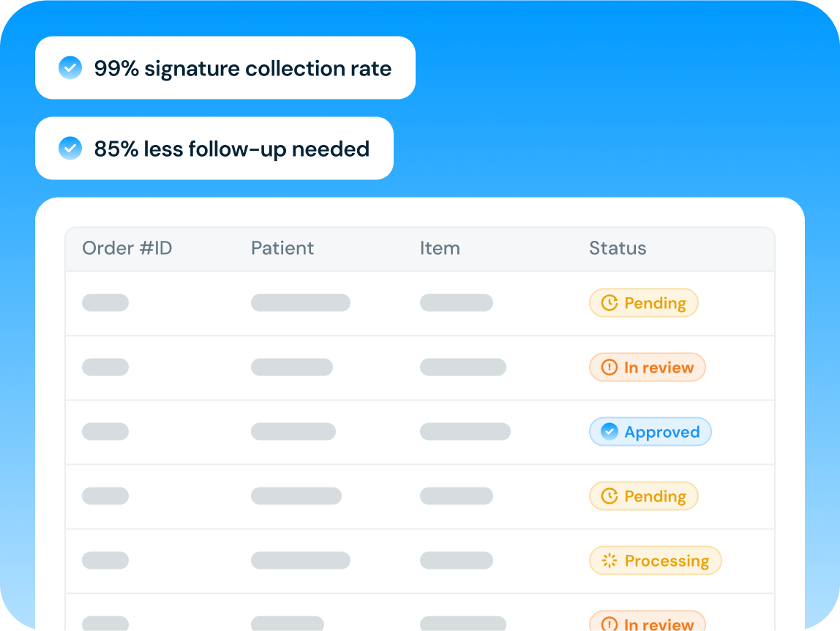Viewport: 840px width, 631px height.
Task: Click the item placeholder in Processing row
Action: pyautogui.click(x=457, y=561)
